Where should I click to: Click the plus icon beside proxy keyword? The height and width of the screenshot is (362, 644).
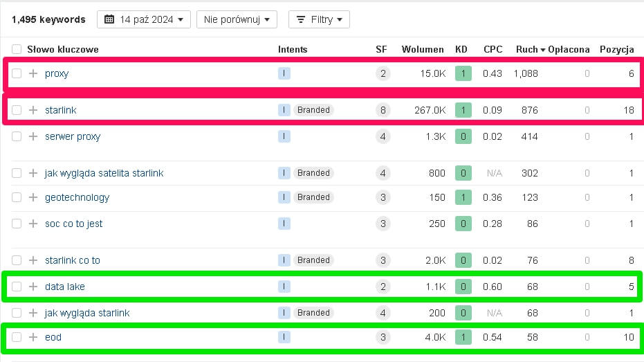coord(33,73)
